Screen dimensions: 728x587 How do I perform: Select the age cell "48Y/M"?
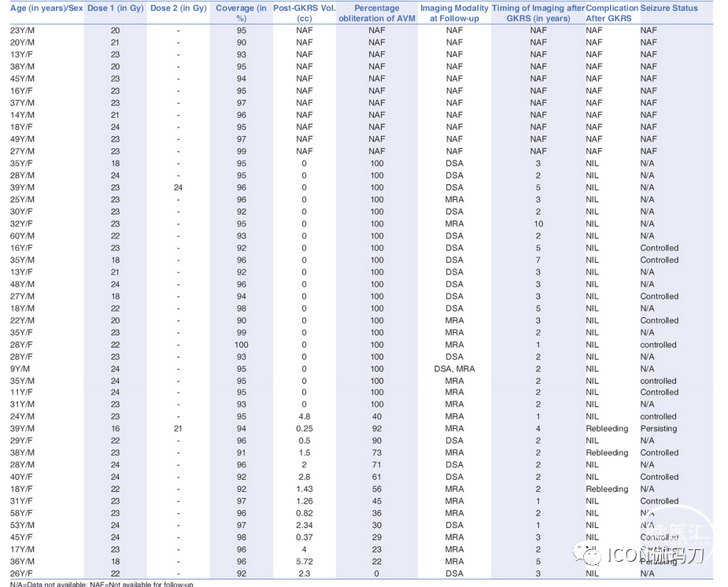click(x=22, y=284)
